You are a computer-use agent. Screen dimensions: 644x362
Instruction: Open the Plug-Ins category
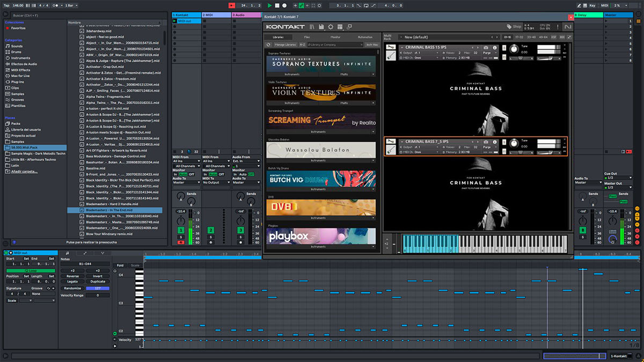click(18, 82)
